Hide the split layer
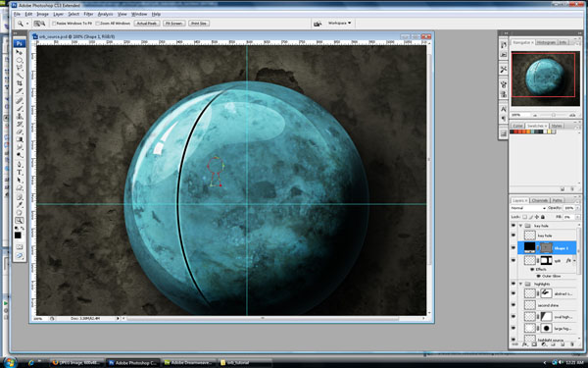 click(x=514, y=260)
